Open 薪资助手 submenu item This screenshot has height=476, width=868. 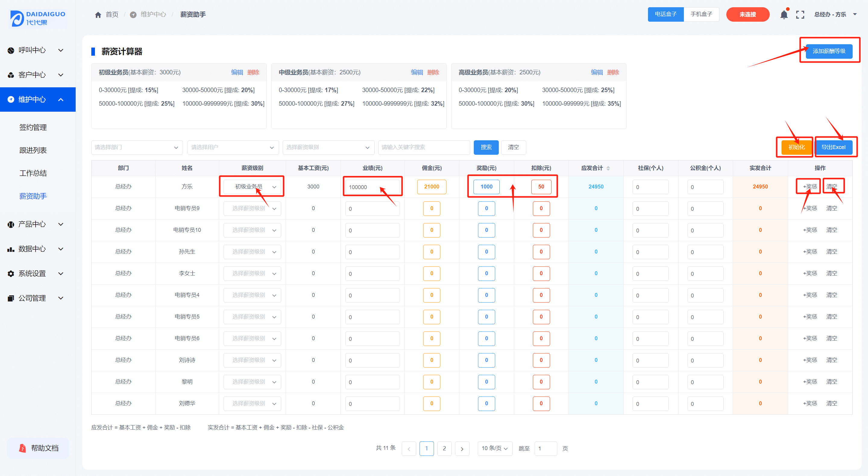(33, 196)
